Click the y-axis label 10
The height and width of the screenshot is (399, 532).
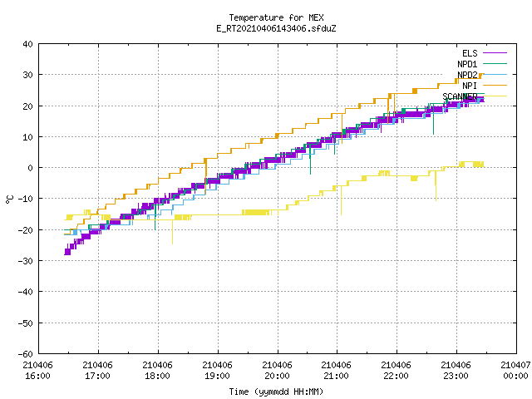click(x=27, y=137)
